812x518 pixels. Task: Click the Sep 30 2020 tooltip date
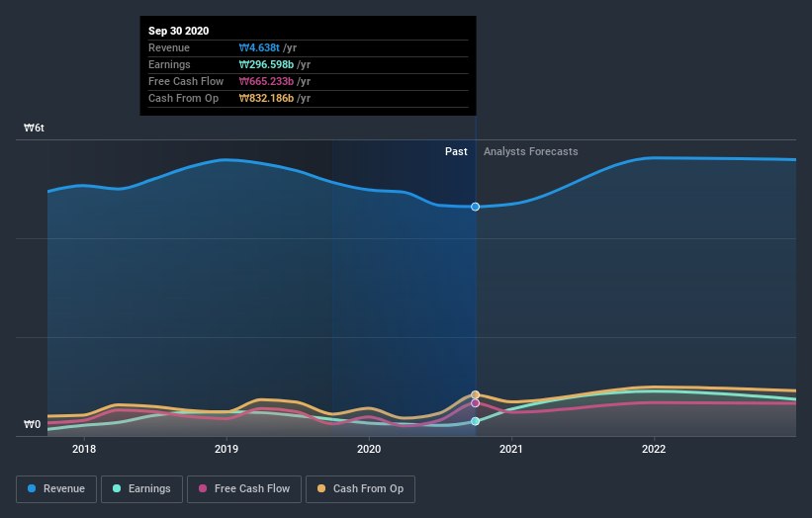pos(179,31)
